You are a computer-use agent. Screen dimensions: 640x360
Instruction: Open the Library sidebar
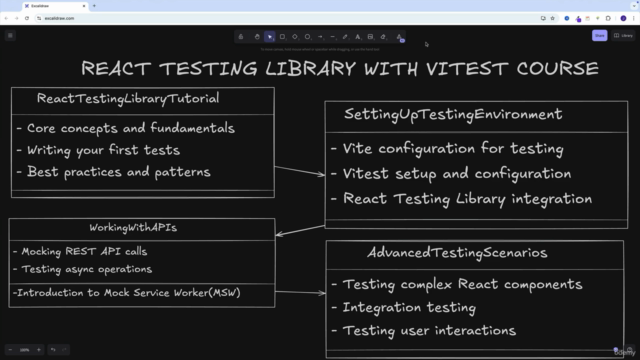click(624, 36)
